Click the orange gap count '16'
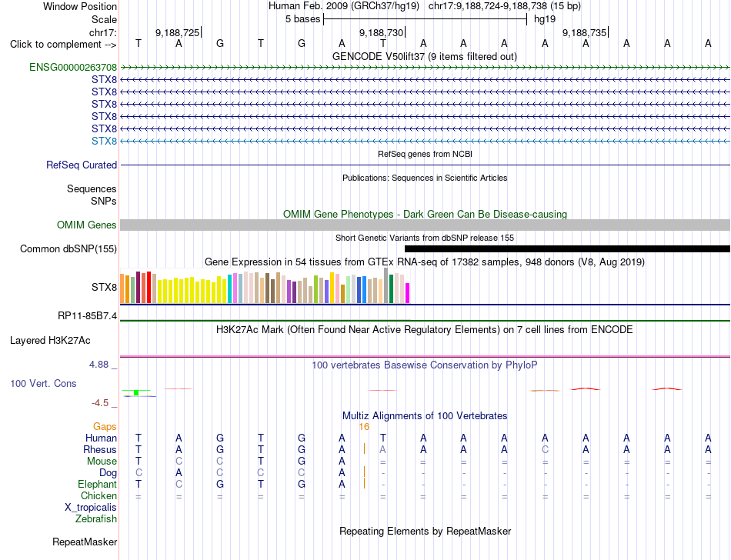731x560 pixels. pyautogui.click(x=364, y=427)
